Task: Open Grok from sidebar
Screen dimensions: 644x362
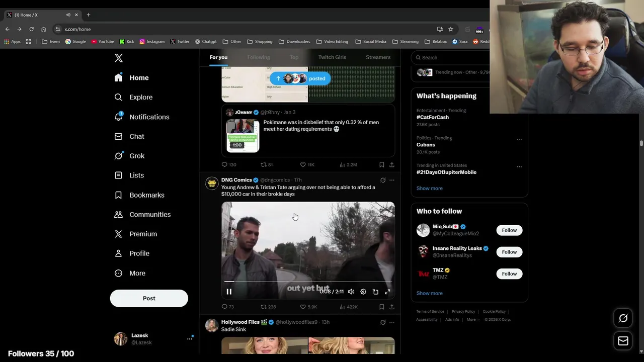Action: pos(129,156)
